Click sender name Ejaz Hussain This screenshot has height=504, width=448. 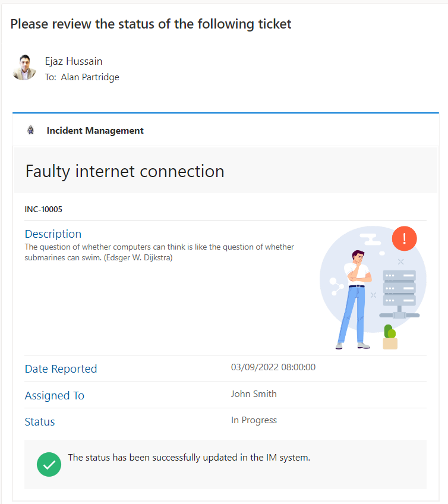click(74, 61)
